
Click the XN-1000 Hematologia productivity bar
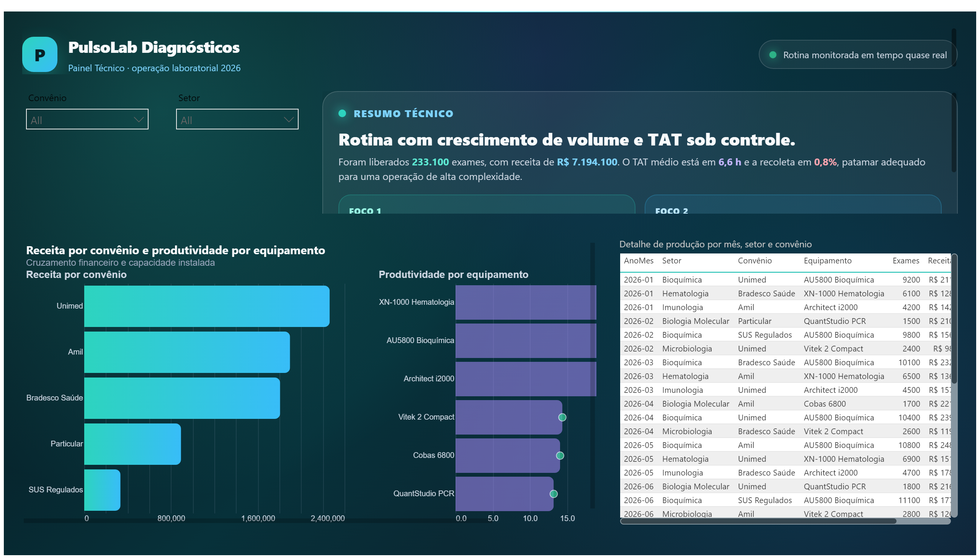click(526, 302)
